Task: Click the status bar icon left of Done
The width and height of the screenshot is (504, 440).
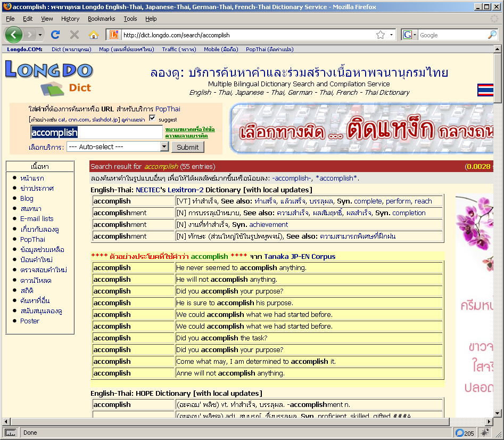Action: pyautogui.click(x=10, y=433)
